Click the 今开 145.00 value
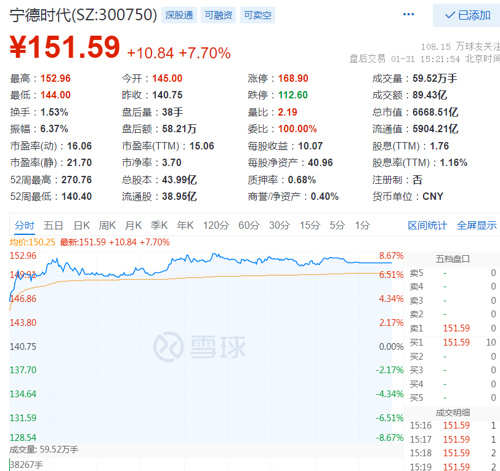Image resolution: width=500 pixels, height=471 pixels. (167, 79)
